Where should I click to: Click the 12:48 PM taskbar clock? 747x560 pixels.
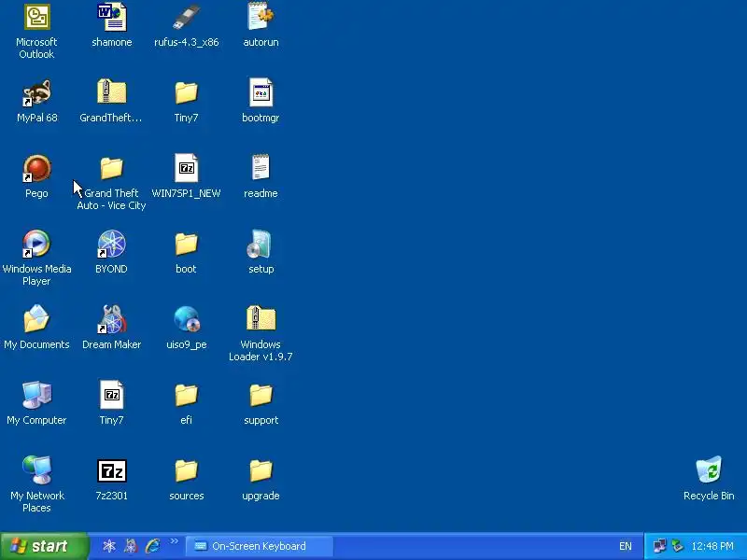(712, 546)
